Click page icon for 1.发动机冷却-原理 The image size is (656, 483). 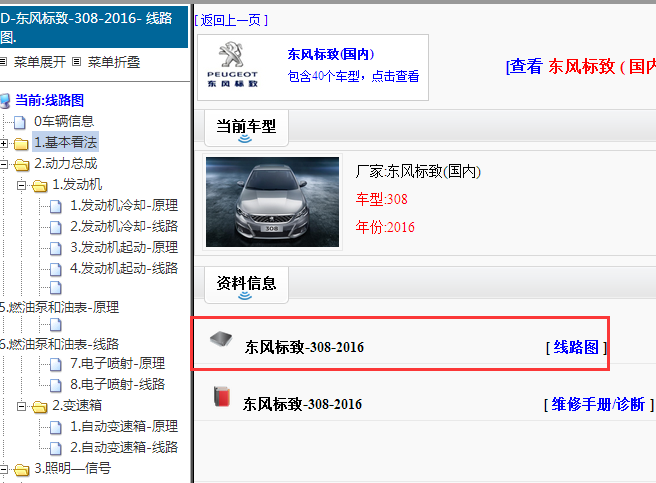[x=56, y=206]
